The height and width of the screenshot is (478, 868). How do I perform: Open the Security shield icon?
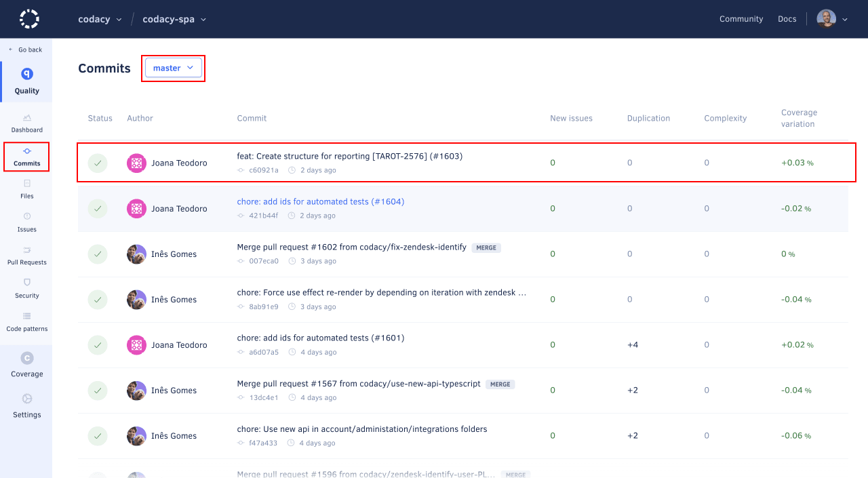tap(27, 283)
